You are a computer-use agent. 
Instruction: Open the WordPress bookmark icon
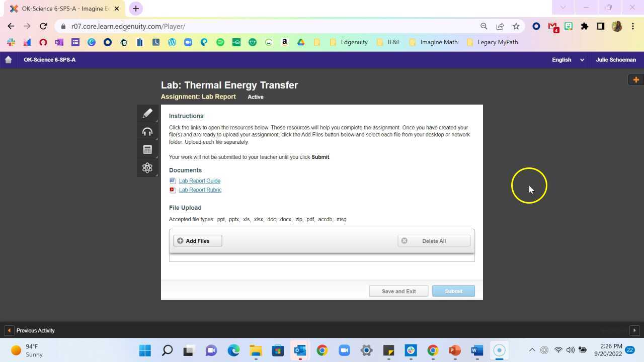[172, 42]
